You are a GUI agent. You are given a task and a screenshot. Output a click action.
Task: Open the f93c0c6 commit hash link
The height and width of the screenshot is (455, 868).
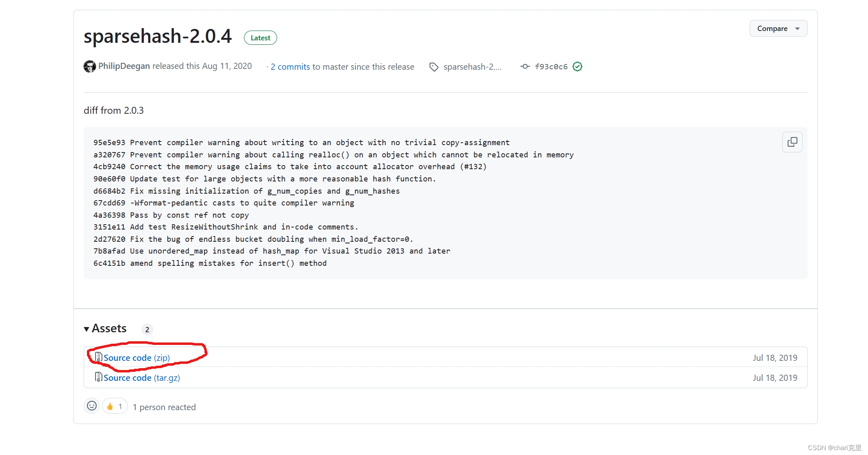pyautogui.click(x=551, y=67)
